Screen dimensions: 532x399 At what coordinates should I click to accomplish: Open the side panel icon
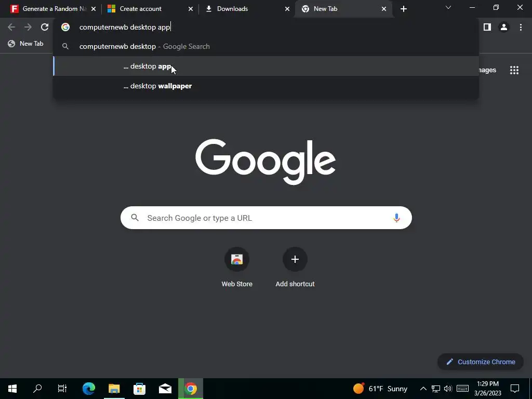(x=487, y=27)
